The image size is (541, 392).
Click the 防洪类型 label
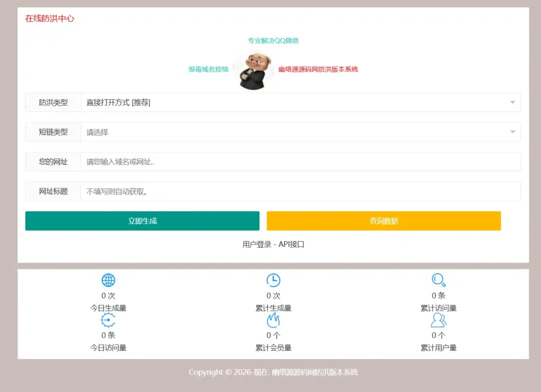tap(53, 102)
